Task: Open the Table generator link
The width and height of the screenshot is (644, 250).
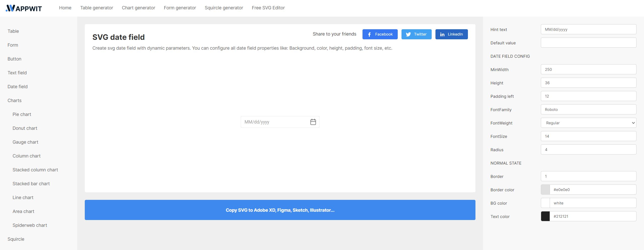Action: 97,8
